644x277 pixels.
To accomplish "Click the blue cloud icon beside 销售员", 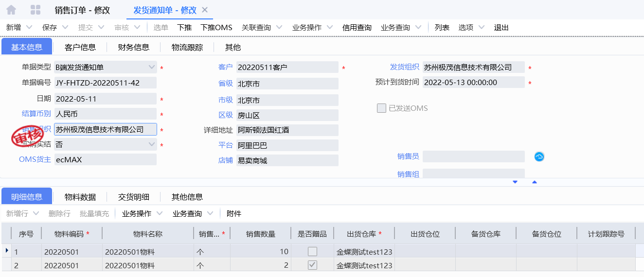I will click(x=539, y=156).
